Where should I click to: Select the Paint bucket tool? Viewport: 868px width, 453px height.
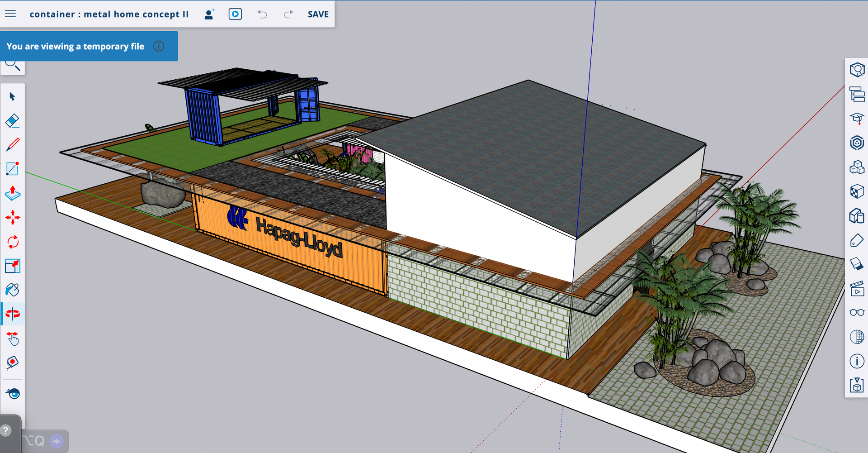pos(13,290)
